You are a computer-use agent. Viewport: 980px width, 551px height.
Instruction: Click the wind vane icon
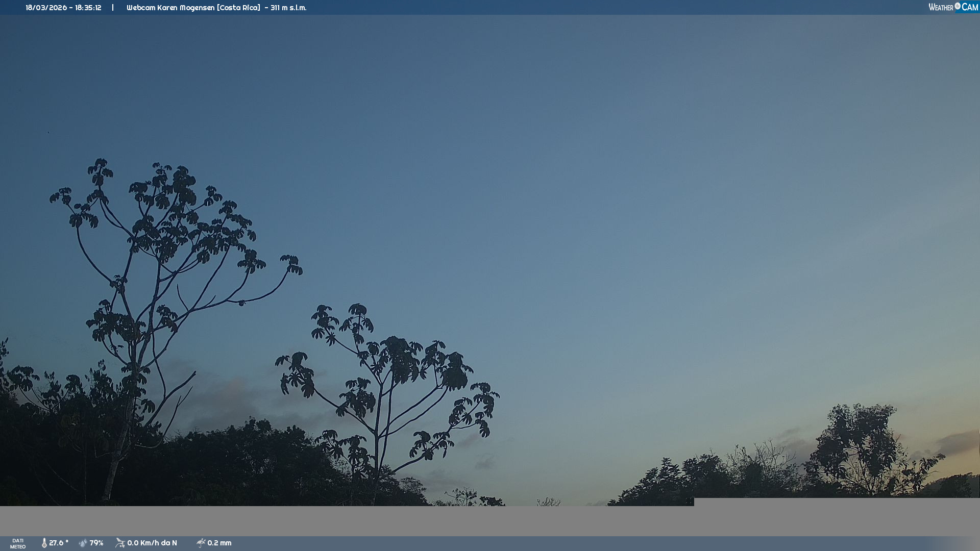[120, 543]
